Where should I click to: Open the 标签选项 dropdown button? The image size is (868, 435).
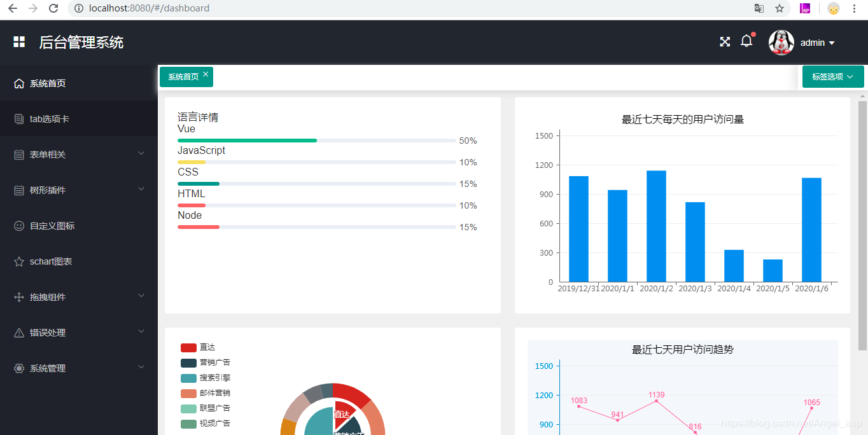coord(833,76)
